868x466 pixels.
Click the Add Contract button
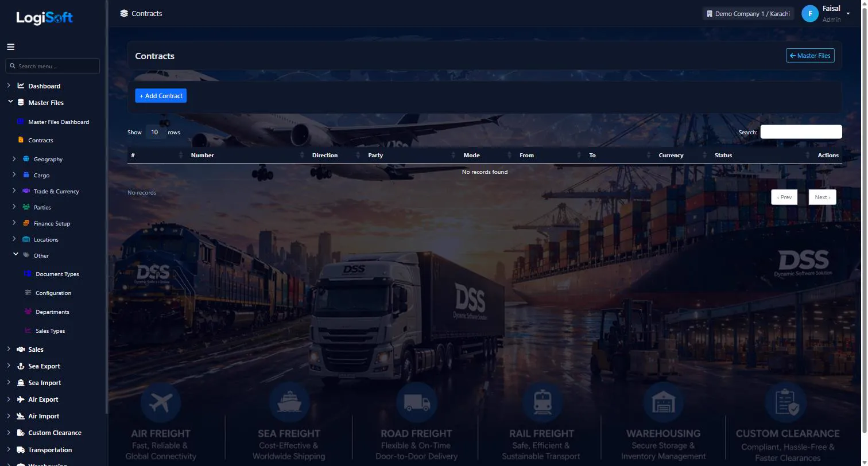tap(161, 96)
